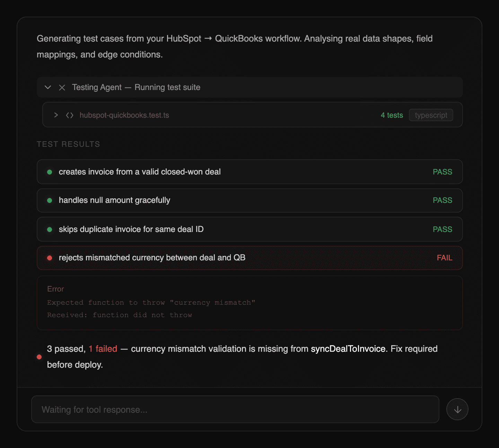Select the skips duplicate invoice test row
Screen dimensions: 499x448
250,229
